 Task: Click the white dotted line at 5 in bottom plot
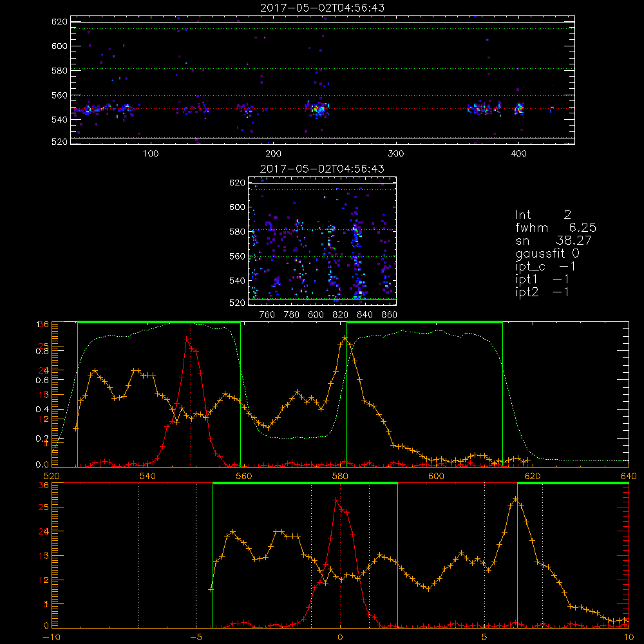pyautogui.click(x=485, y=556)
